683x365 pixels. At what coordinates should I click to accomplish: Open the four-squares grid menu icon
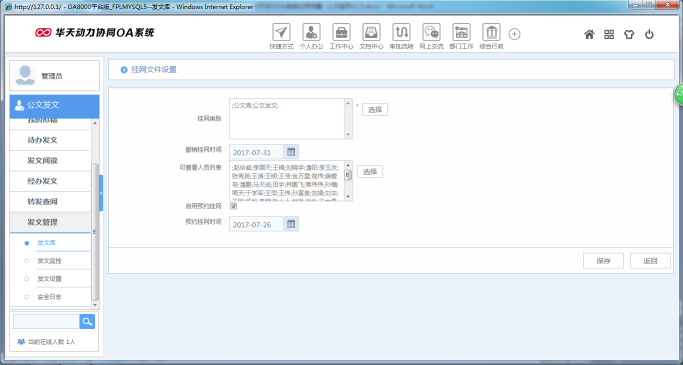pos(609,34)
